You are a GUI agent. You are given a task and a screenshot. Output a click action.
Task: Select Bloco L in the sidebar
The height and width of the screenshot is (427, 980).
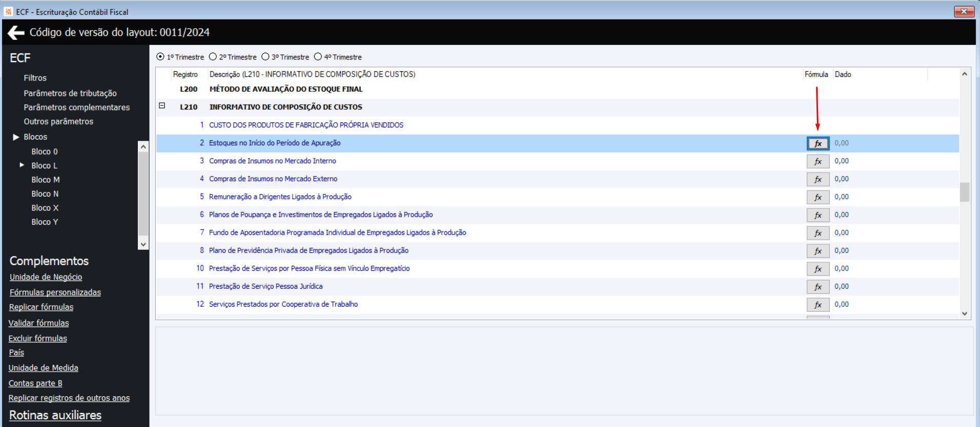[x=45, y=165]
